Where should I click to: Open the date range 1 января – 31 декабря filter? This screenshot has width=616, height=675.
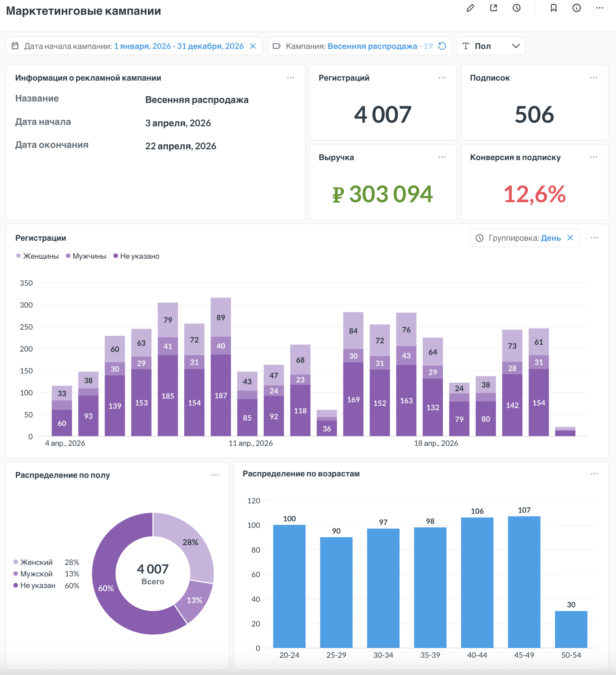click(179, 46)
